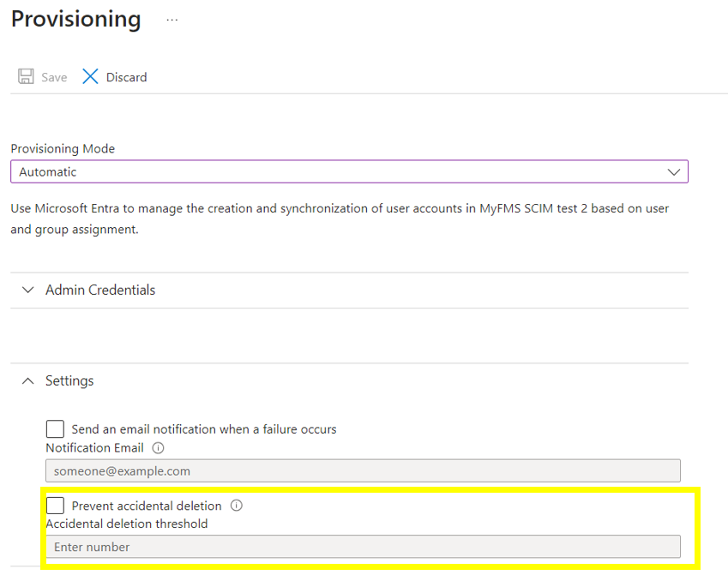Image resolution: width=728 pixels, height=587 pixels.
Task: Click the Admin Credentials chevron arrow
Action: (x=27, y=290)
